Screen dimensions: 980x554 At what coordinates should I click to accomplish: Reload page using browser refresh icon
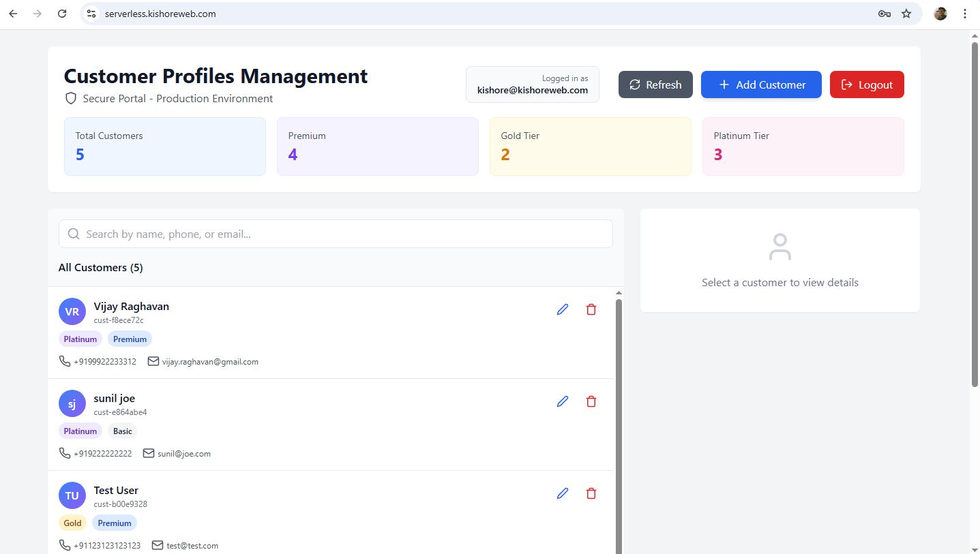coord(62,14)
